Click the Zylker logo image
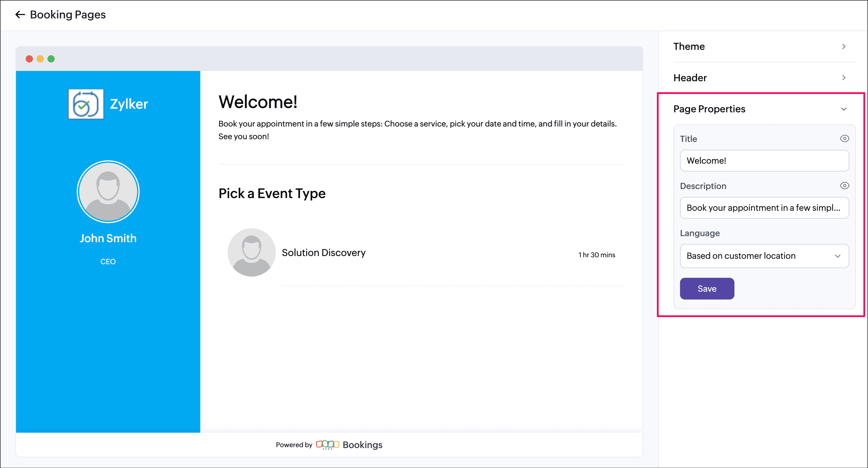868x468 pixels. pyautogui.click(x=86, y=104)
